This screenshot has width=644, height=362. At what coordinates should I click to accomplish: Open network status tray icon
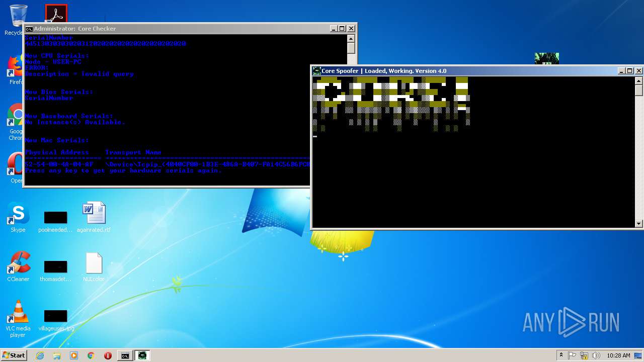point(584,355)
